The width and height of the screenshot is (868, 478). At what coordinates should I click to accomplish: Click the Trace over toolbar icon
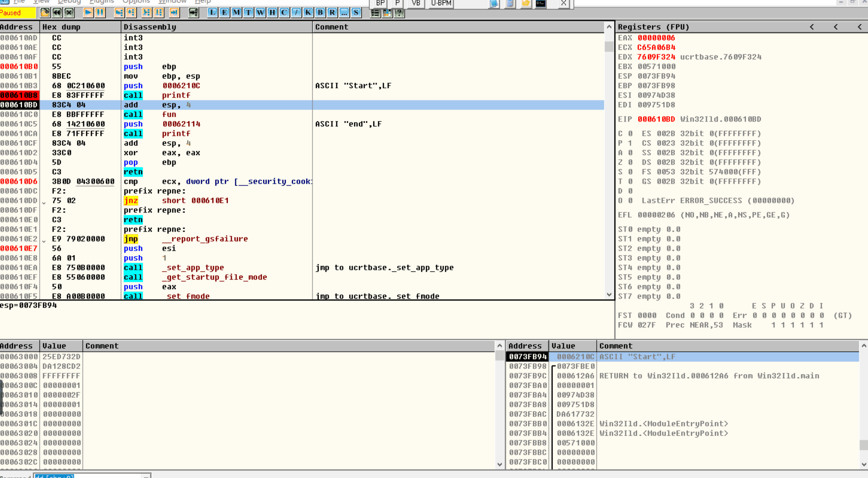[159, 12]
